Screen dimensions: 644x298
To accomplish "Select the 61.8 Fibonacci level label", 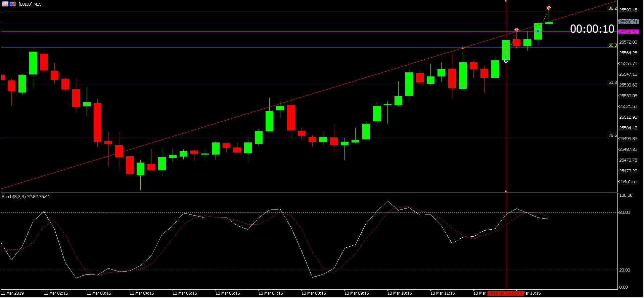I will 613,82.
